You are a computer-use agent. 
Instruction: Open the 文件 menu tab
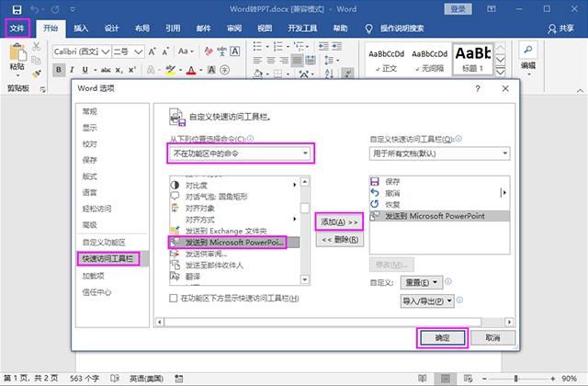(17, 28)
